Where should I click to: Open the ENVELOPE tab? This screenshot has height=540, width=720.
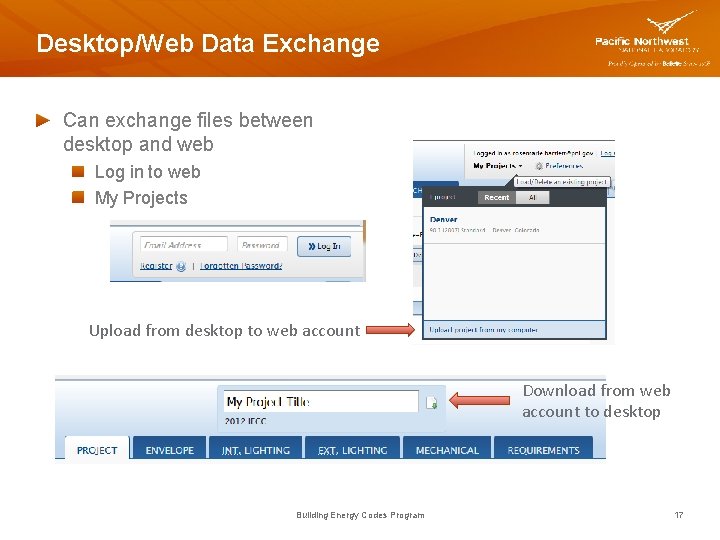(169, 448)
